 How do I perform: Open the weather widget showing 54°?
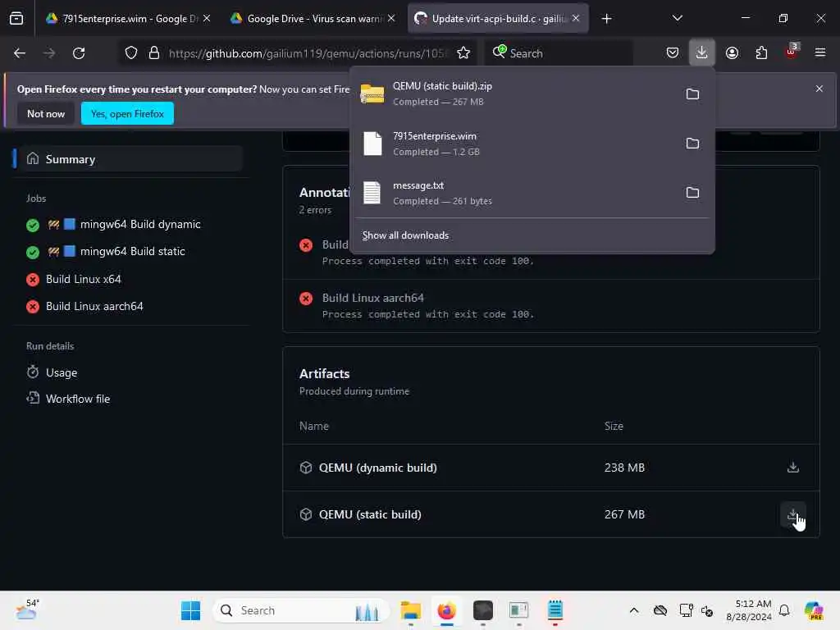pos(27,610)
